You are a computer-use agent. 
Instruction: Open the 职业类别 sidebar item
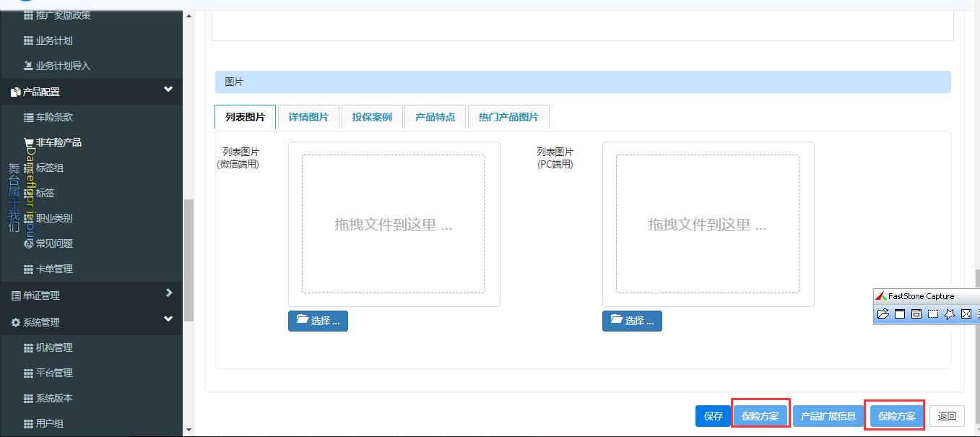48,218
